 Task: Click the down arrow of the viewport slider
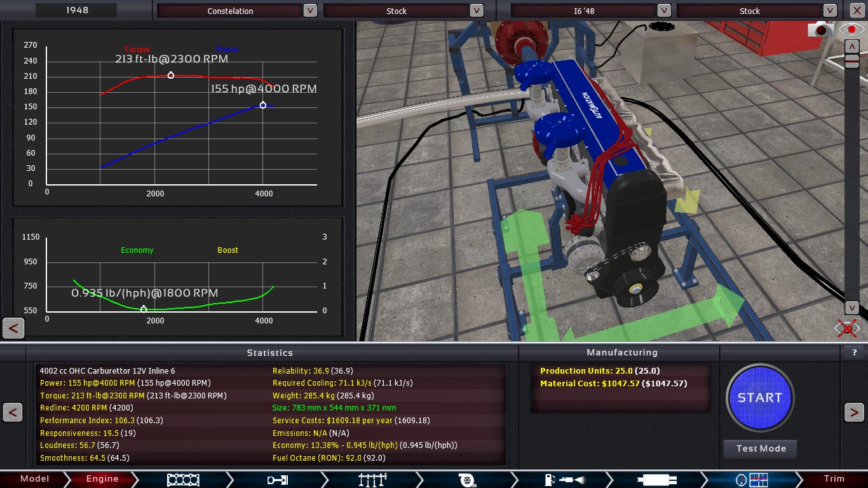coord(851,308)
